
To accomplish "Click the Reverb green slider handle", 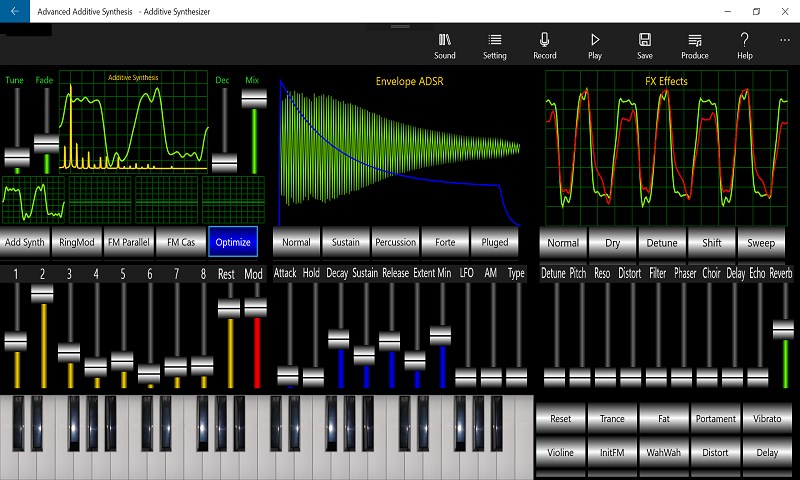I will click(x=783, y=330).
